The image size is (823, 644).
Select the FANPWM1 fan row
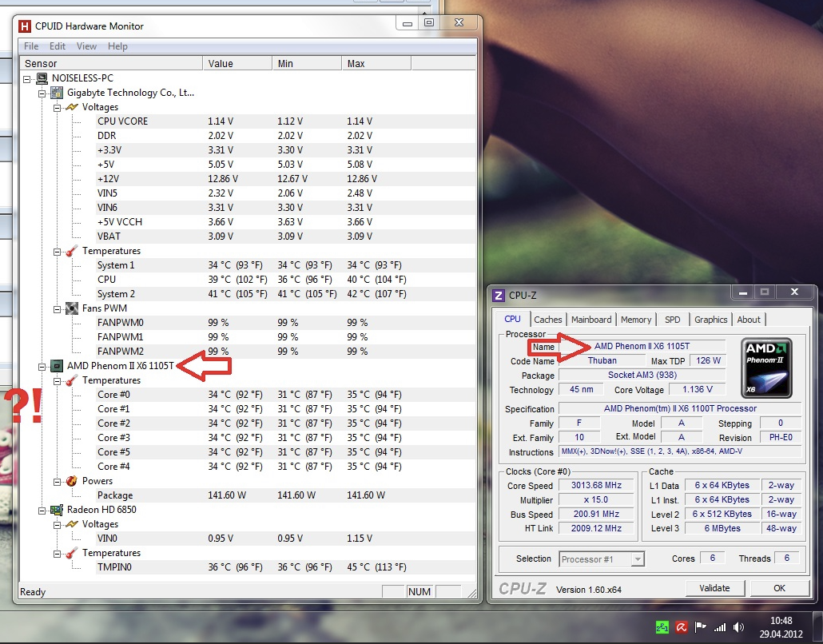pyautogui.click(x=285, y=337)
